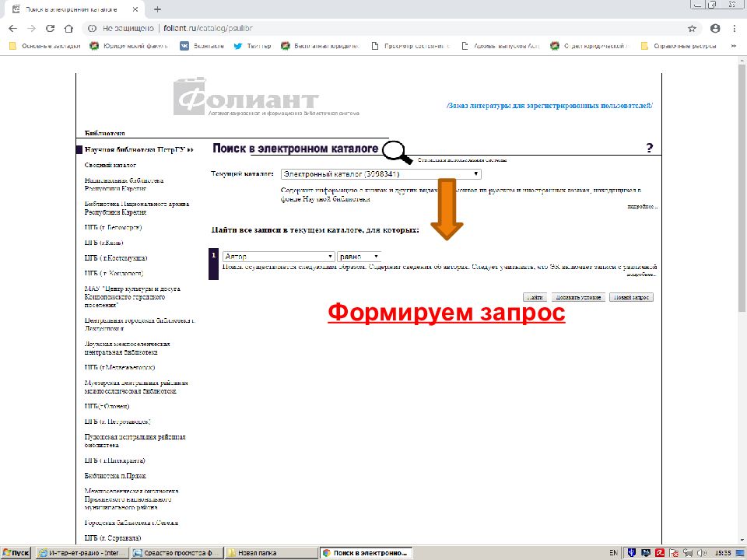The height and width of the screenshot is (560, 747).
Task: Click the magnifying glass search icon
Action: (x=397, y=150)
